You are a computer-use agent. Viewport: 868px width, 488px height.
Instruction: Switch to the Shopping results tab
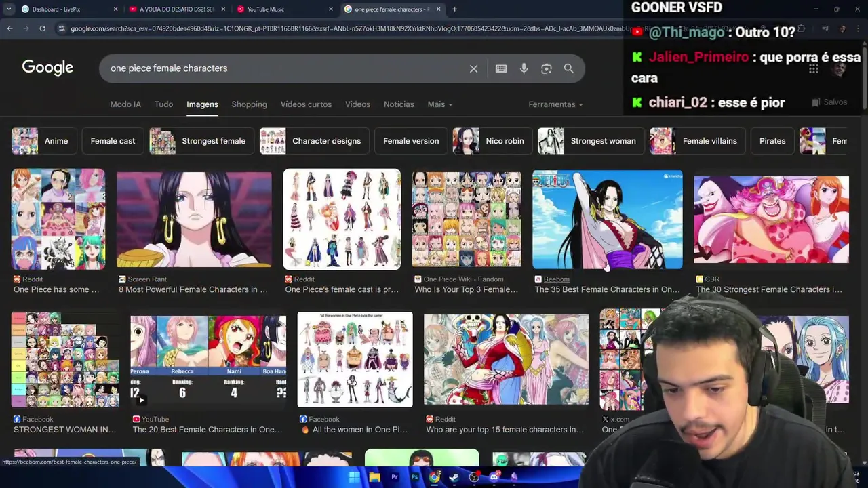249,104
